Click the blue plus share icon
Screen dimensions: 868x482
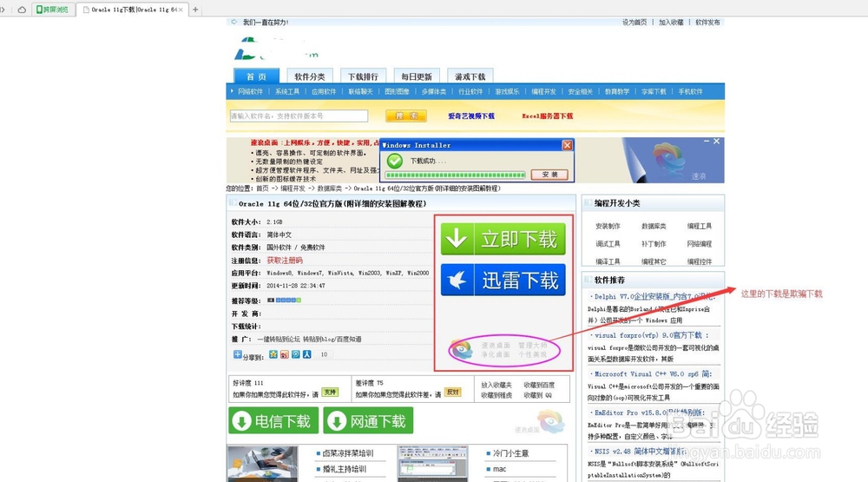(238, 354)
